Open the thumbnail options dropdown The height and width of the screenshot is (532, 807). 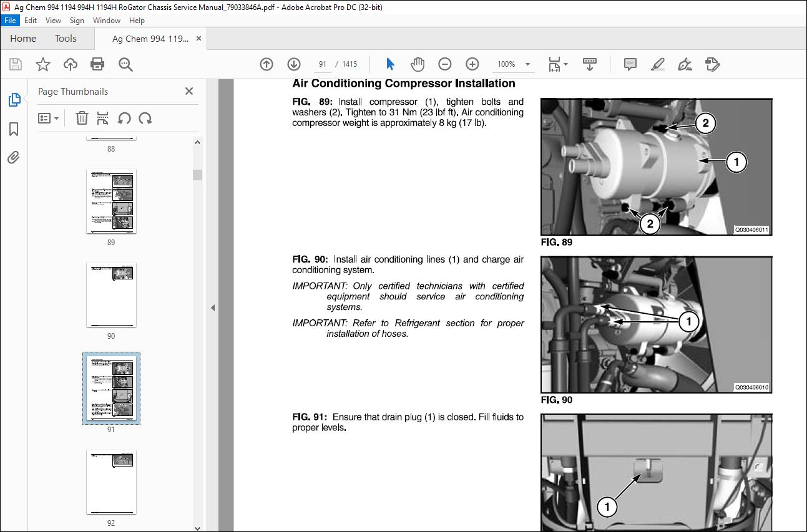(49, 118)
